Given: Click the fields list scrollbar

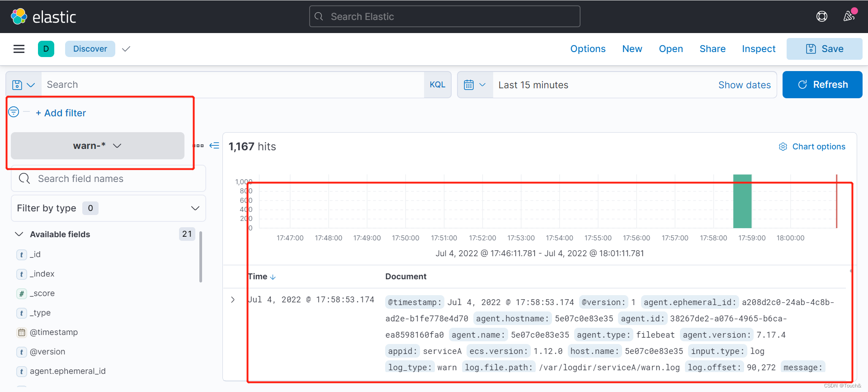Looking at the screenshot, I should pos(201,257).
